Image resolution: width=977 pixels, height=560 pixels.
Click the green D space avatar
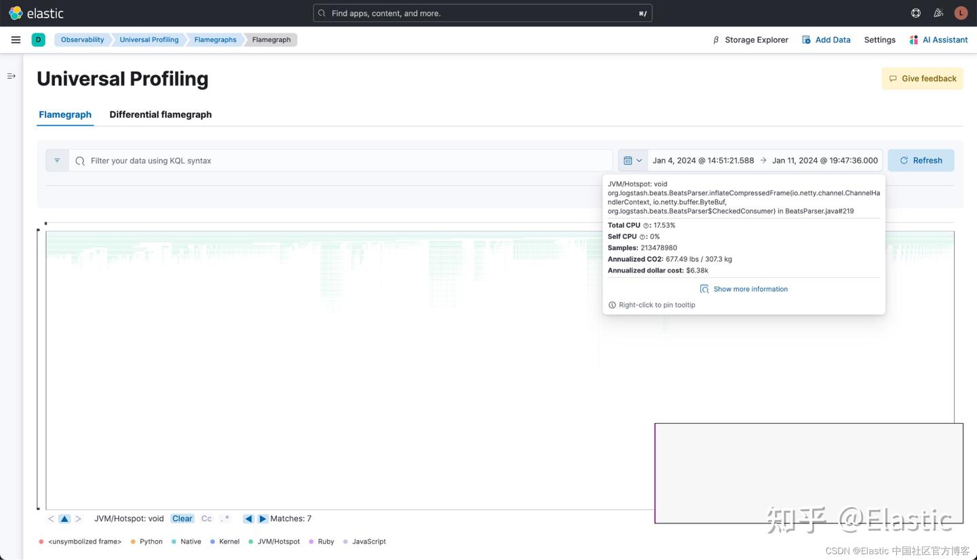pos(38,40)
